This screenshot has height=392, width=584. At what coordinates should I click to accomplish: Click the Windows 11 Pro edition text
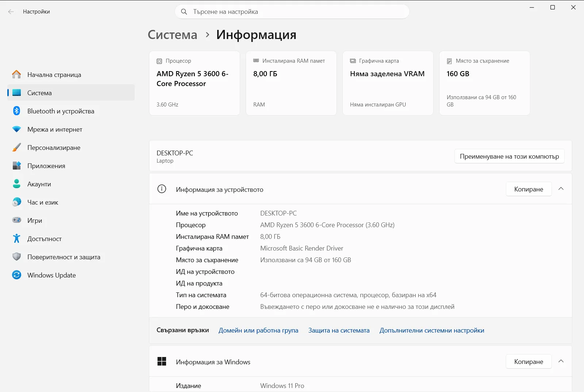(282, 386)
